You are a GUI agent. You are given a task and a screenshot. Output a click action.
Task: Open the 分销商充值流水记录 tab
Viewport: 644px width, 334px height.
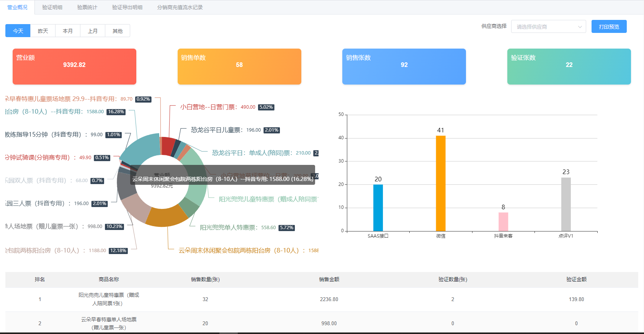(180, 7)
